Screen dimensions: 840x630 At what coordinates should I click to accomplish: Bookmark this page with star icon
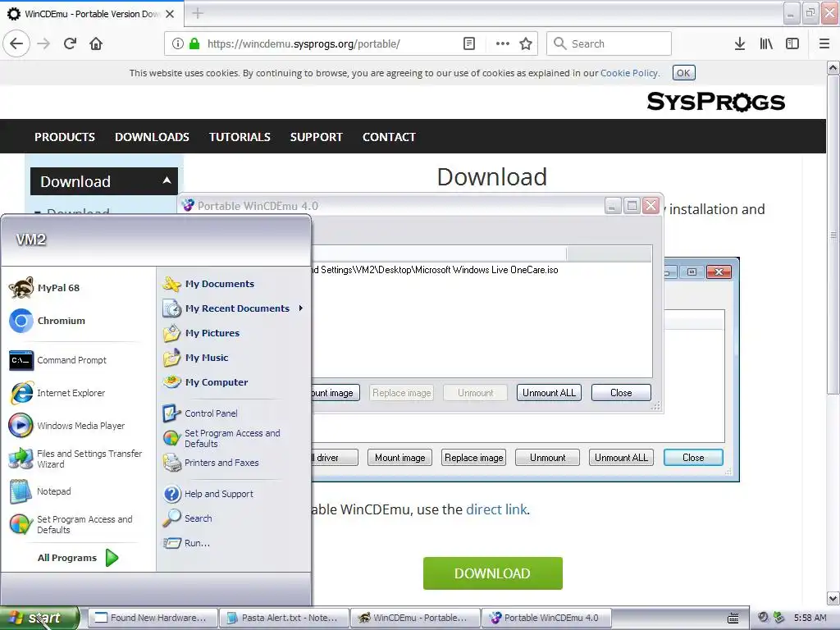coord(526,44)
